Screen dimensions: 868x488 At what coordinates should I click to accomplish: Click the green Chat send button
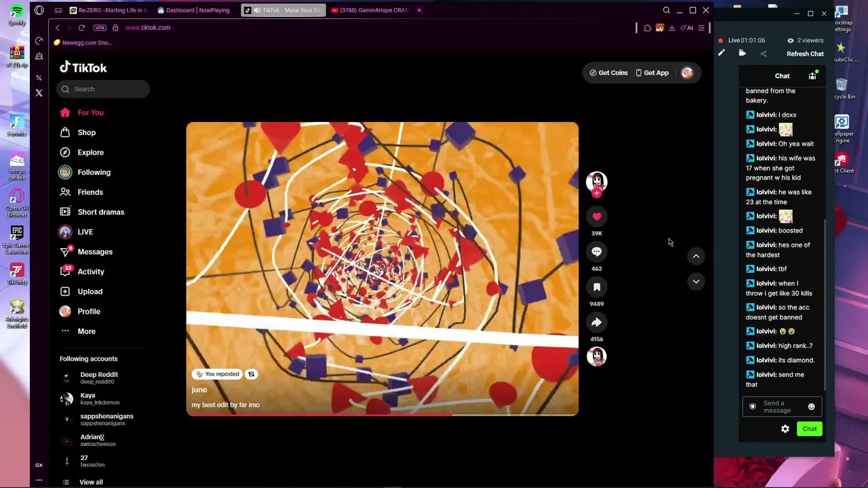[810, 429]
